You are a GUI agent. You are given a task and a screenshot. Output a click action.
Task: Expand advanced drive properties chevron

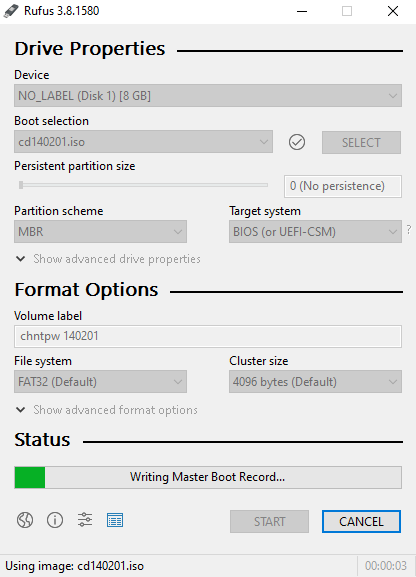[21, 259]
